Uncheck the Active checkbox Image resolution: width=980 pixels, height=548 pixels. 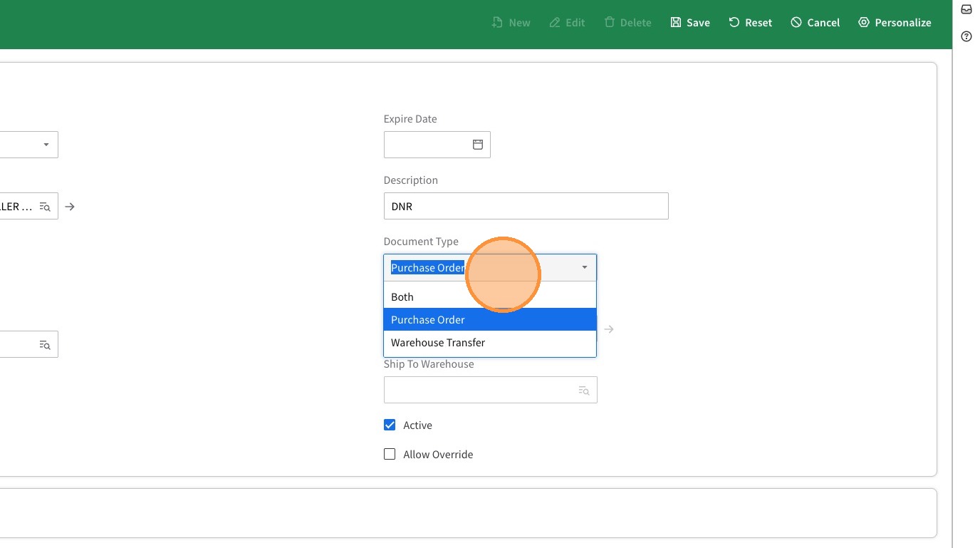coord(390,425)
